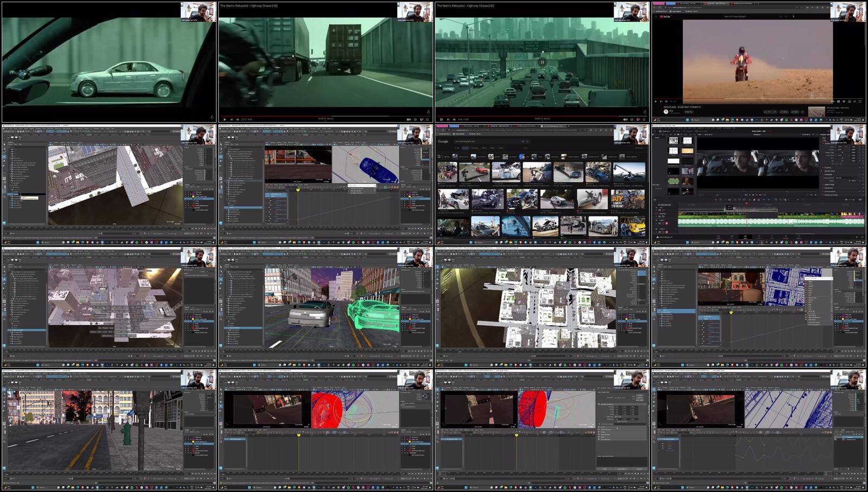Click the Google logo in image search frame
868x492 pixels.
[x=443, y=141]
